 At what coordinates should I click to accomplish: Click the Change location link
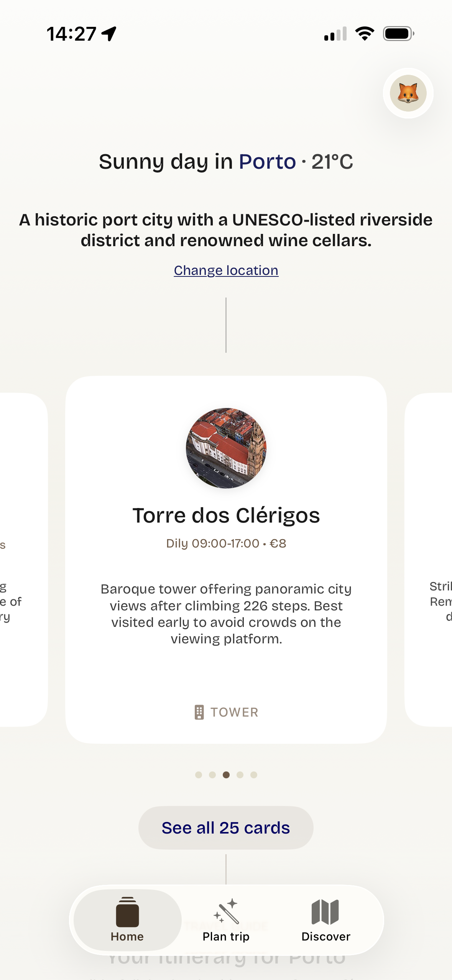tap(226, 270)
